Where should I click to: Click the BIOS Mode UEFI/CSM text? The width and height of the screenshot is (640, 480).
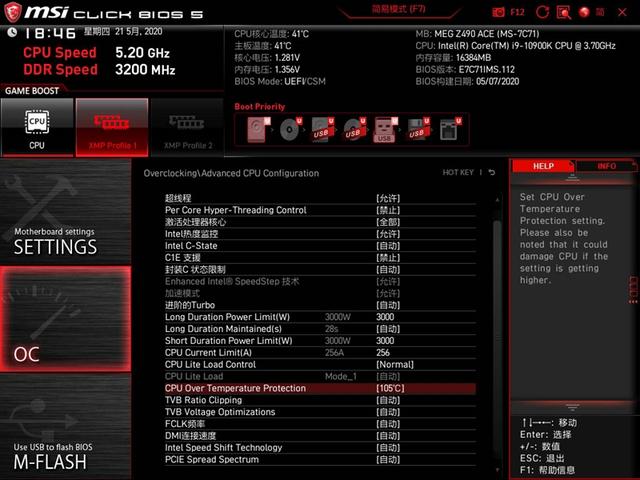(x=280, y=81)
